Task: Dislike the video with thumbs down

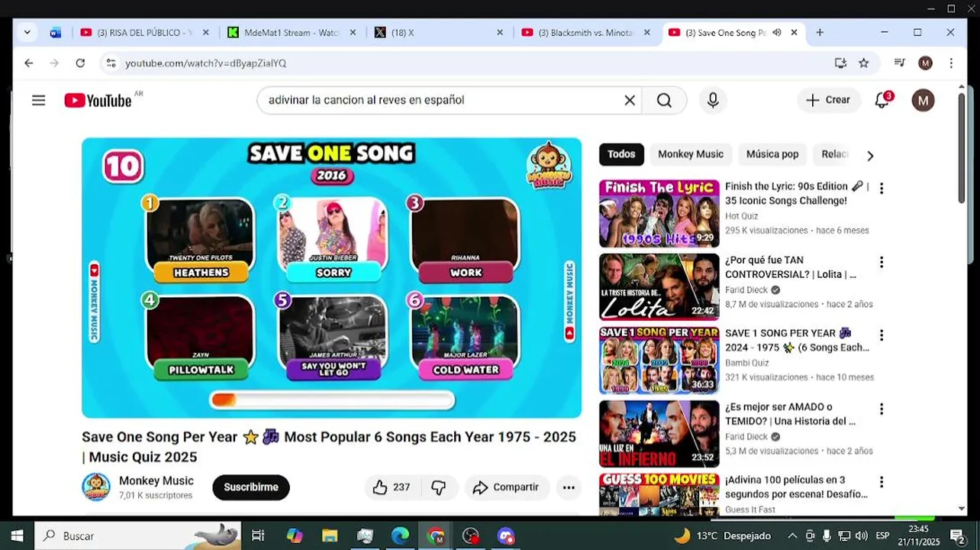Action: (439, 487)
